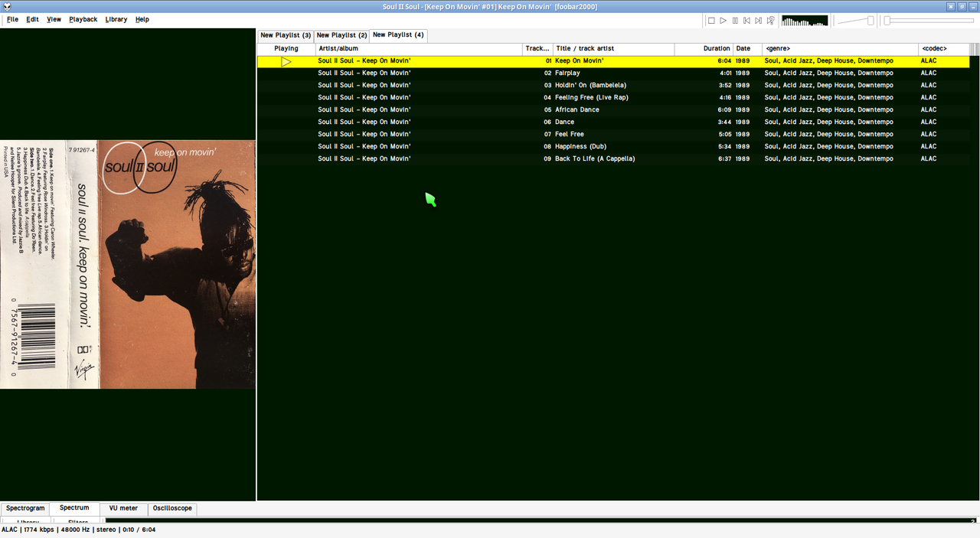
Task: Sort by the Playing column header
Action: (x=286, y=48)
